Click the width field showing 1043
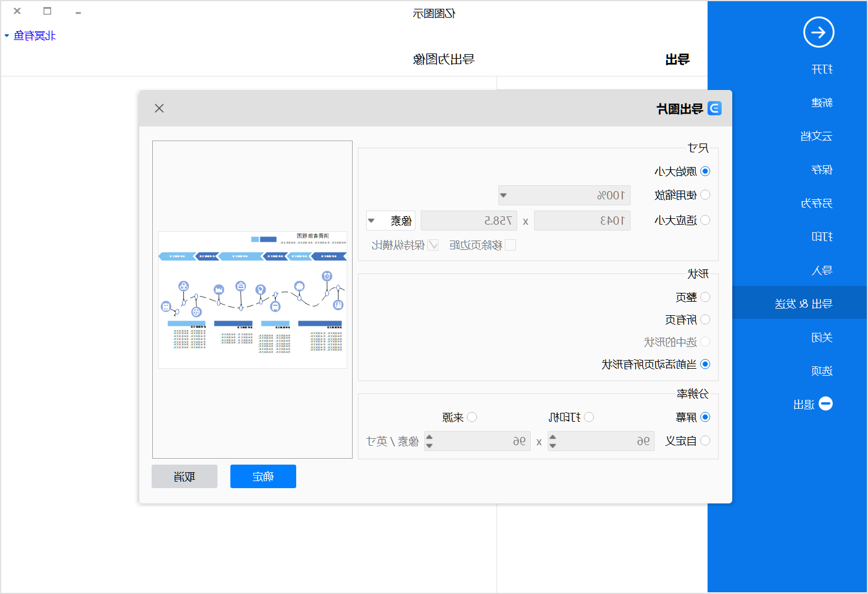Image resolution: width=868 pixels, height=594 pixels. pyautogui.click(x=582, y=221)
